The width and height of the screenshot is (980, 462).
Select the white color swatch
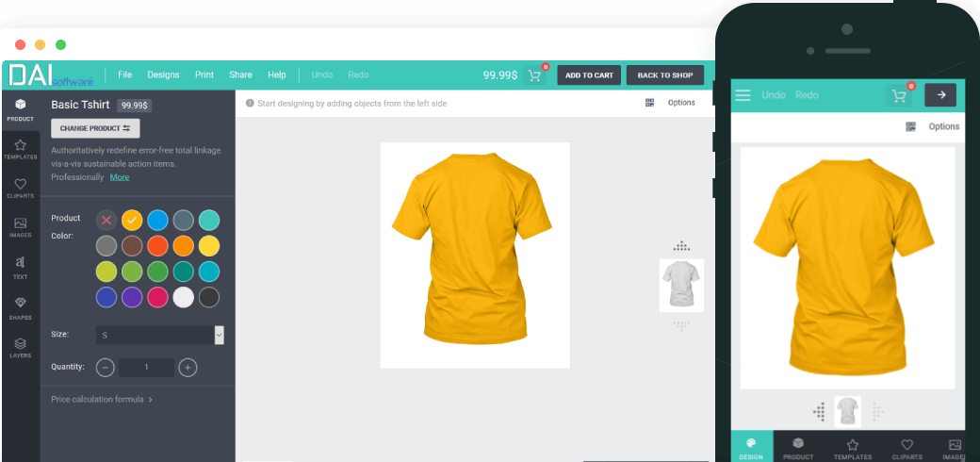click(183, 297)
